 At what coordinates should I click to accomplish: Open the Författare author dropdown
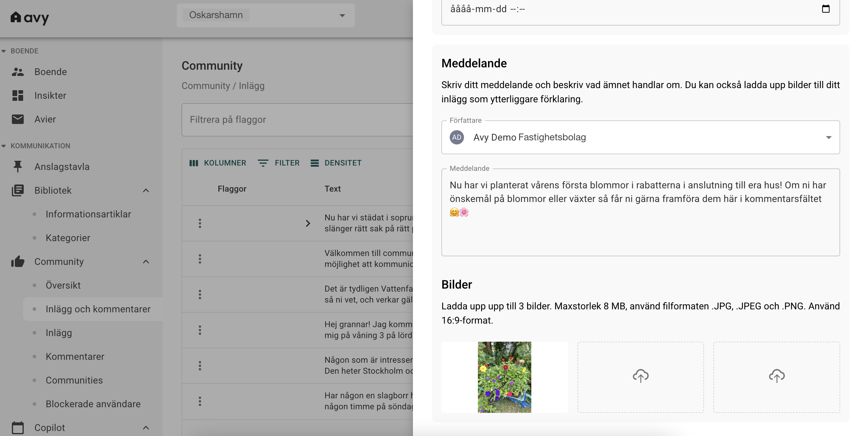click(640, 137)
